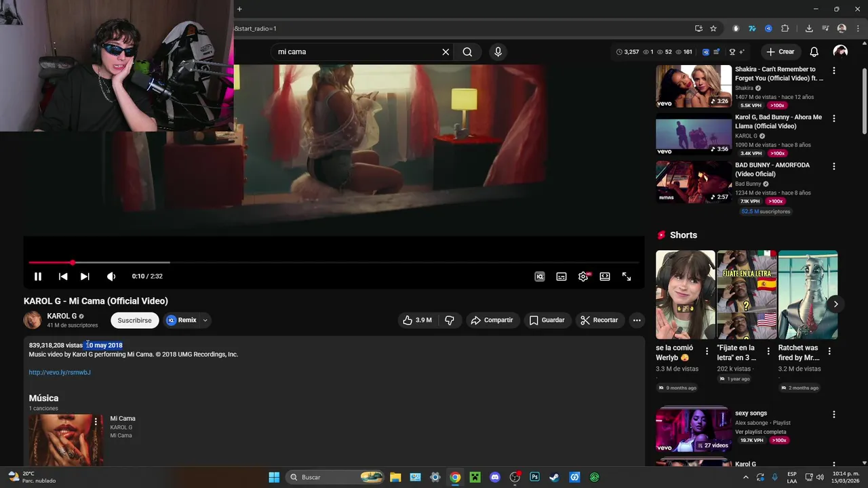Open Bad Bunny AMORFODA video thumbnail

694,183
